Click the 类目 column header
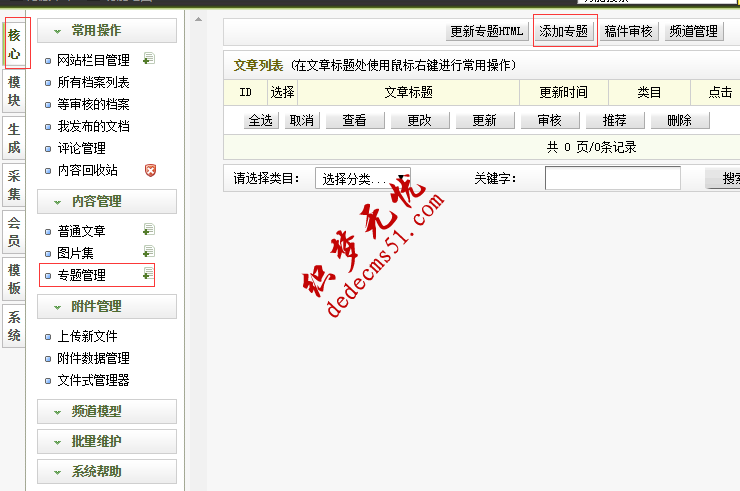 pyautogui.click(x=649, y=92)
